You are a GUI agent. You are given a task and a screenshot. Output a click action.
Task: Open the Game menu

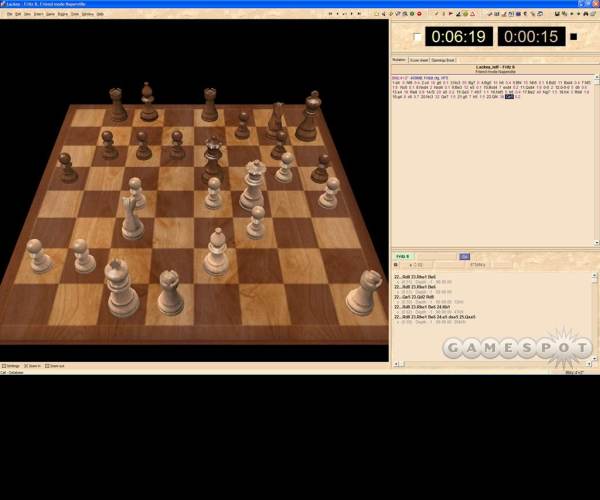pos(50,14)
